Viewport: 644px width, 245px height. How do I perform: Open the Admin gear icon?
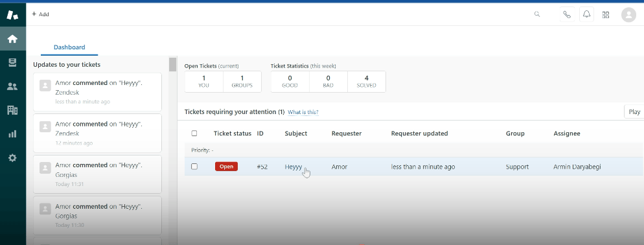(12, 158)
